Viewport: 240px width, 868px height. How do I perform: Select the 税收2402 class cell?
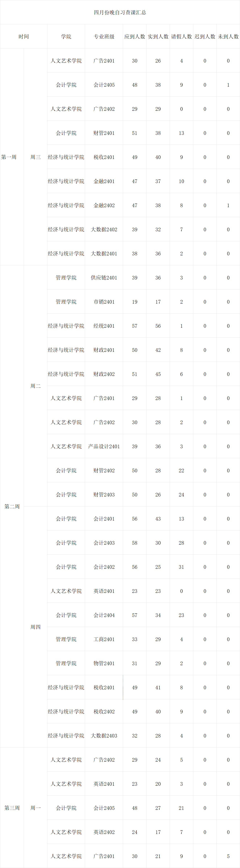[x=104, y=712]
